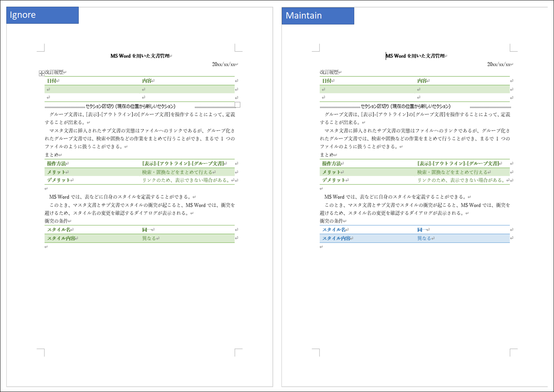Click the paragraph starting 'グループ文書は' in the Ignore page

tap(140, 118)
